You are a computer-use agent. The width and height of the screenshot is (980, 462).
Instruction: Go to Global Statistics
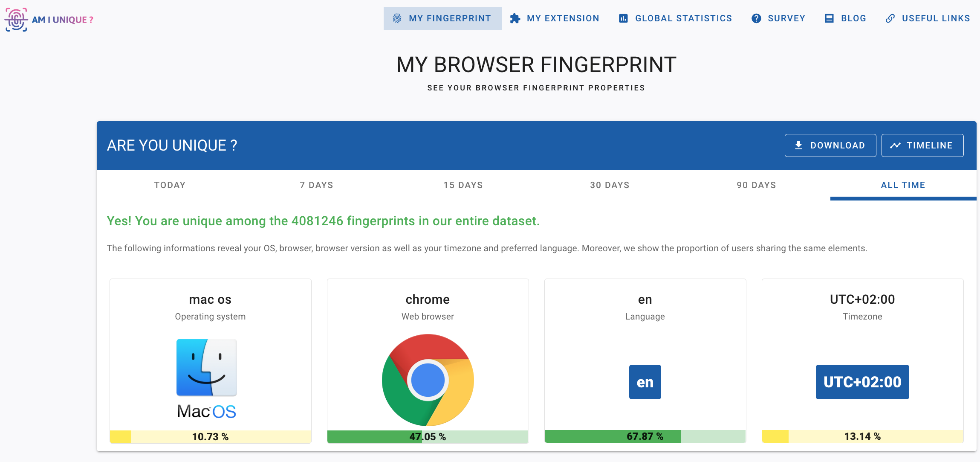[x=676, y=18]
